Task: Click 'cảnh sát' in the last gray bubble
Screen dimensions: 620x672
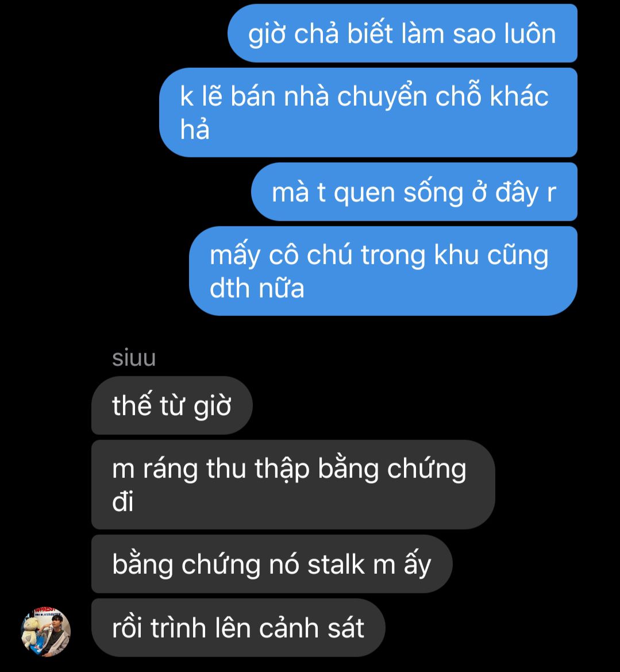Action: pos(311,628)
